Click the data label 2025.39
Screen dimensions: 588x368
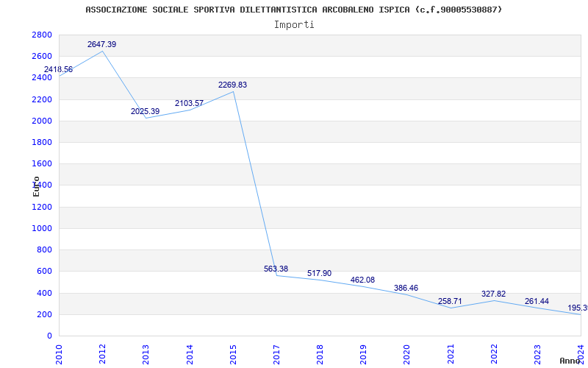click(145, 112)
